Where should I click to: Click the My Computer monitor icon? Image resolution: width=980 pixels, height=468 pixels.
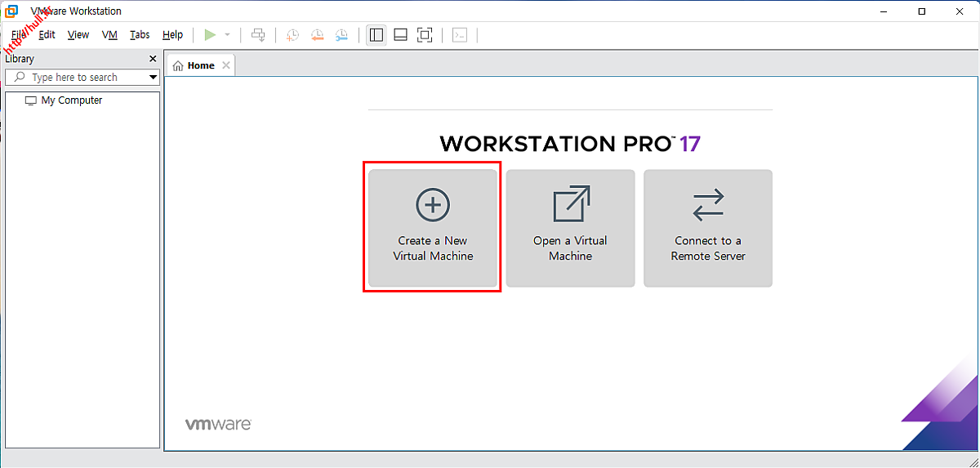(x=31, y=100)
